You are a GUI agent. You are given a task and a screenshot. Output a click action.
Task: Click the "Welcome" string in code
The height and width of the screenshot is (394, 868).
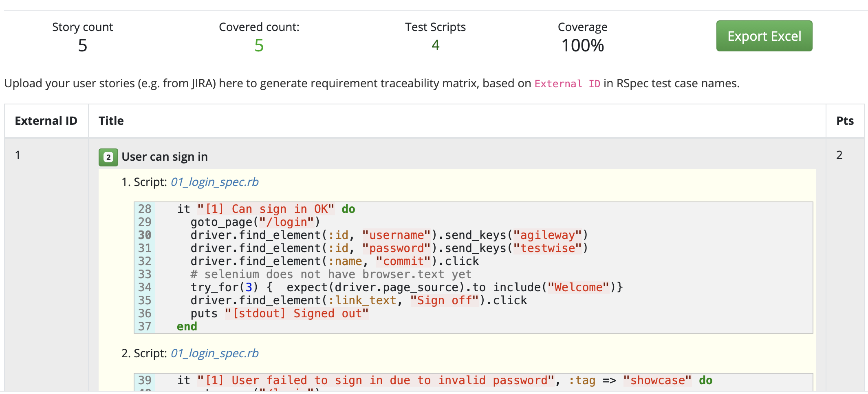click(578, 287)
